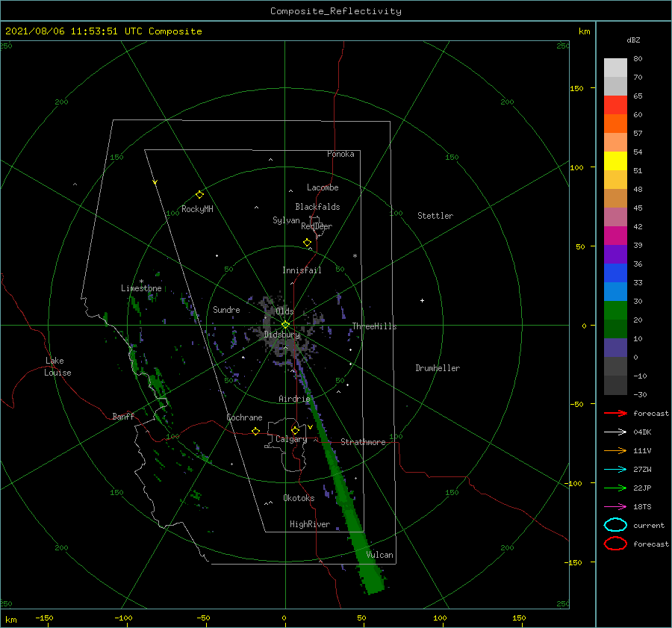Click the asterisk marker above Limestone
672x628 pixels.
[141, 282]
